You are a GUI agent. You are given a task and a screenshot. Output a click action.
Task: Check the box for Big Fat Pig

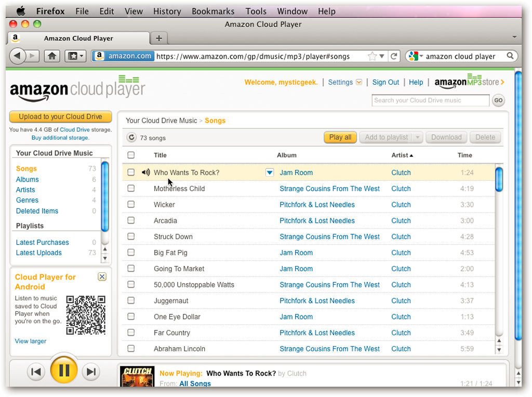click(x=131, y=253)
